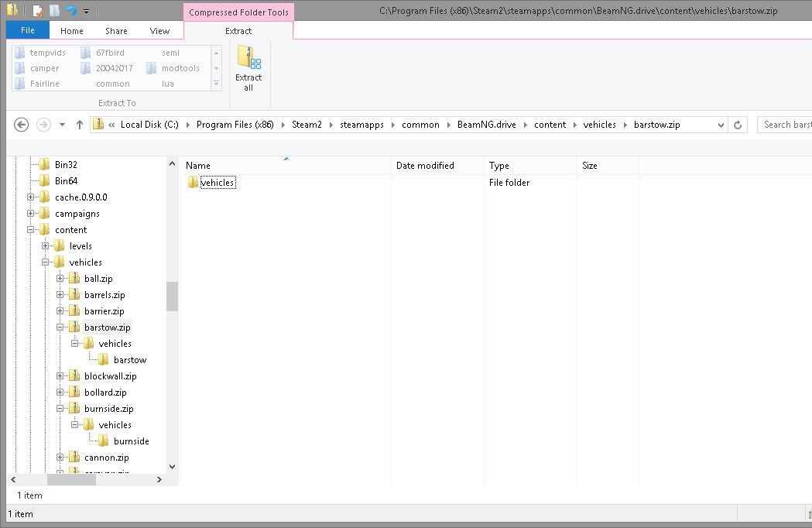Viewport: 812px width, 528px height.
Task: Click the Compressed Folder Tools tab header
Action: (238, 12)
